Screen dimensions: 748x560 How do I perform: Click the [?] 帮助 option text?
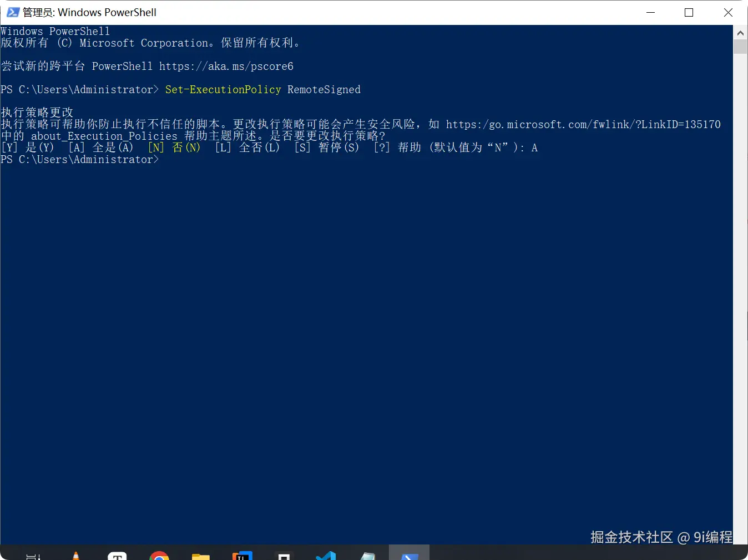pyautogui.click(x=397, y=147)
